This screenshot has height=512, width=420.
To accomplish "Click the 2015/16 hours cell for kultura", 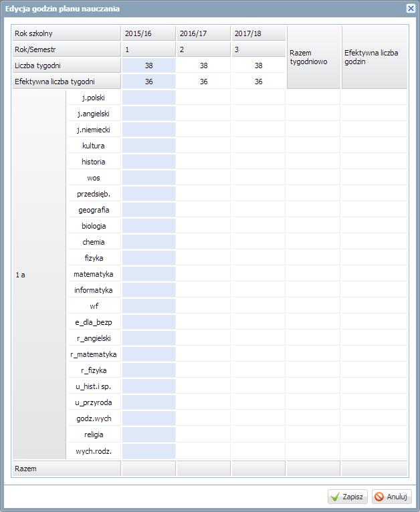I will coord(148,145).
